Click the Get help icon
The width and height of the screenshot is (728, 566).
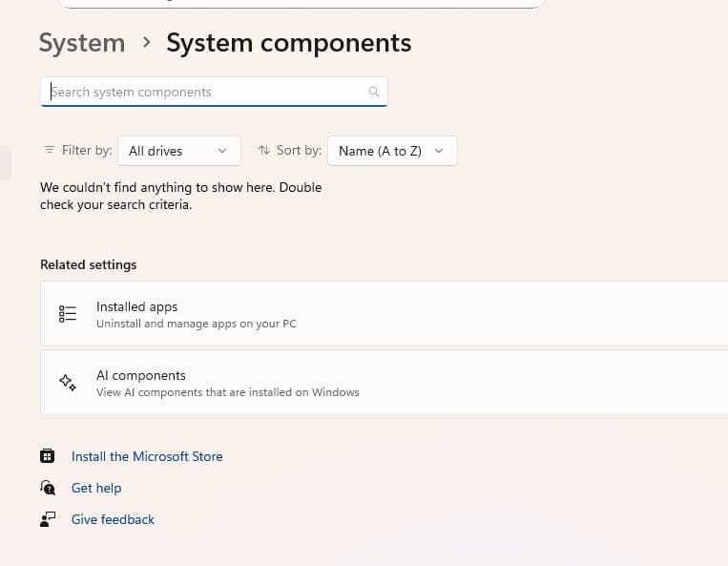(x=48, y=488)
